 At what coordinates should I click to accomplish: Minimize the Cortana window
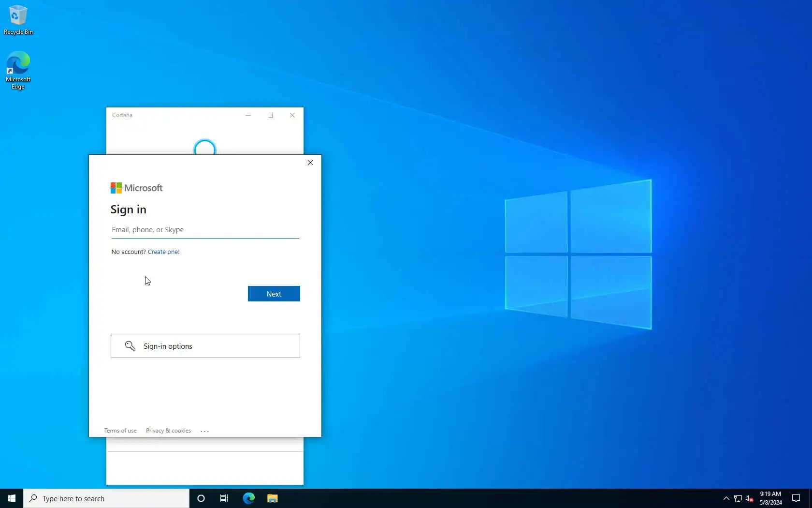click(248, 115)
